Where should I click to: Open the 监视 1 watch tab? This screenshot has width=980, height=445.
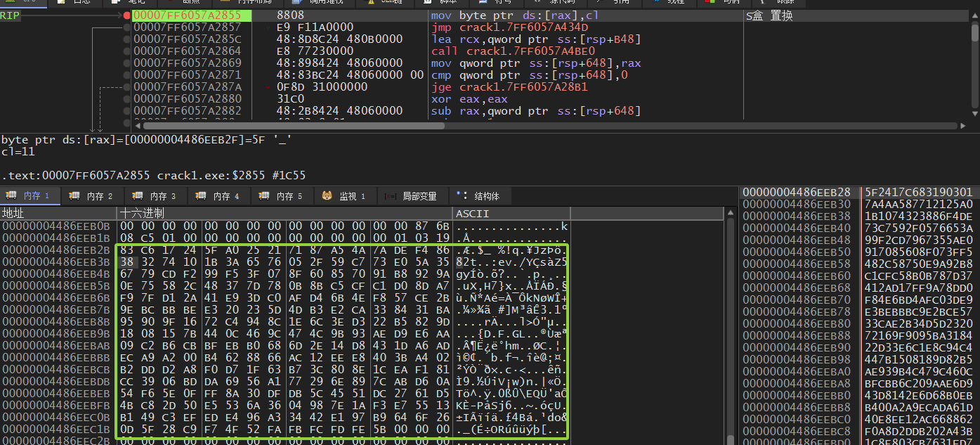(346, 196)
